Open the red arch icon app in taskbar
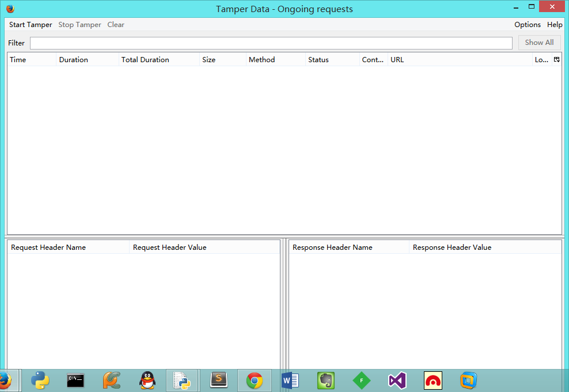The height and width of the screenshot is (392, 569). click(433, 380)
